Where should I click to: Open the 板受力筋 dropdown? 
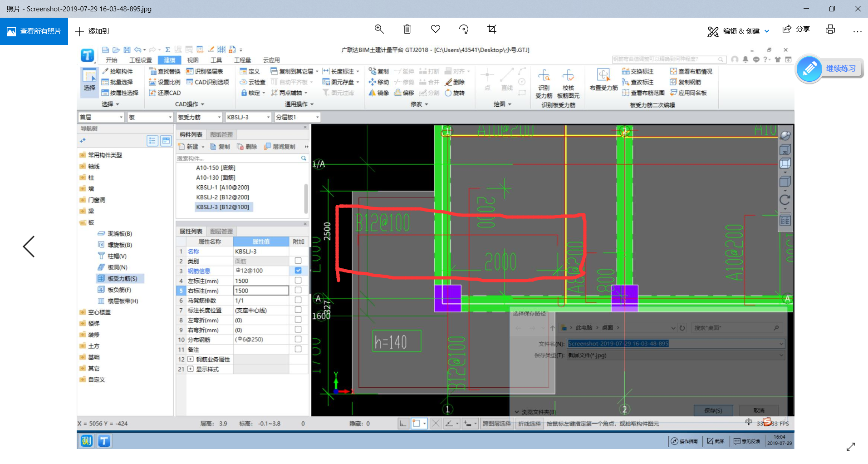[199, 117]
